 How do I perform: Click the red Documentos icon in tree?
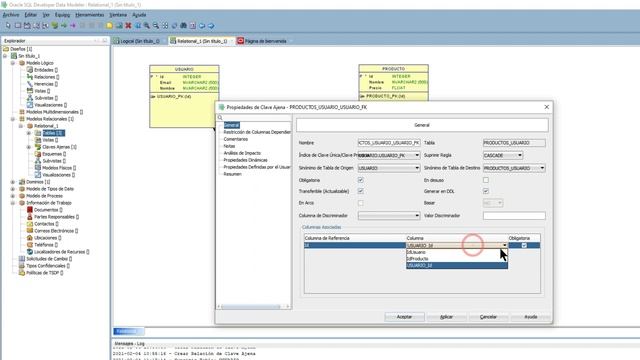click(30, 209)
